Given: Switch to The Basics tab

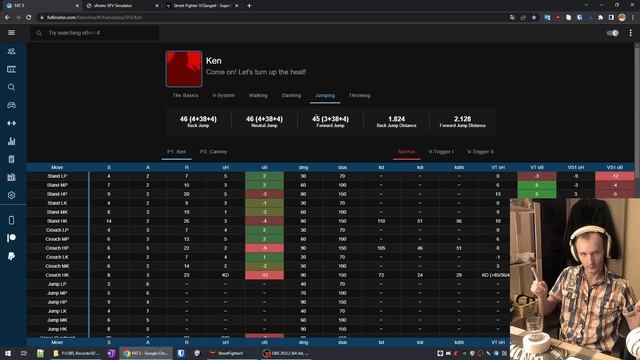Looking at the screenshot, I should click(185, 96).
